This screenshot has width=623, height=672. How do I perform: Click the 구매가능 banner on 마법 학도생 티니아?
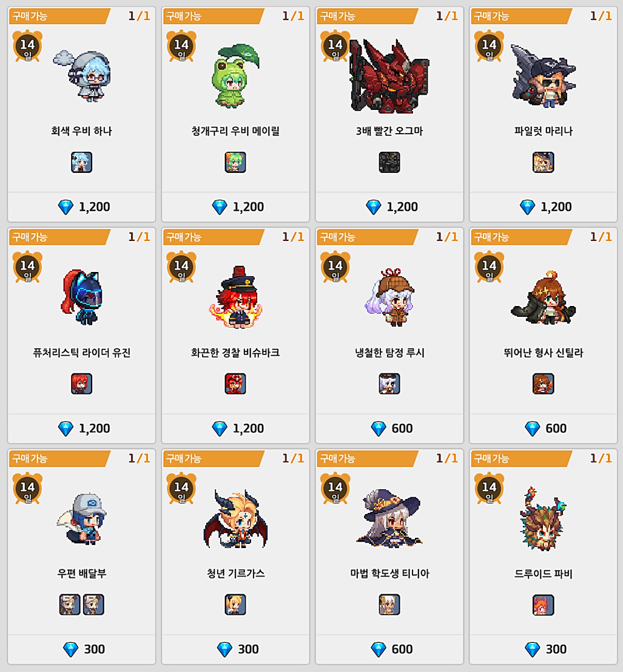click(366, 458)
